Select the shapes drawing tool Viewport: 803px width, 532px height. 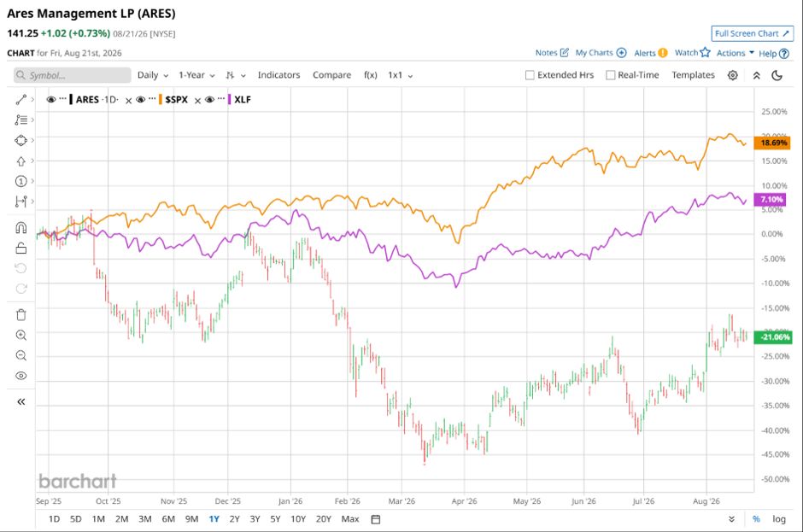tap(21, 140)
